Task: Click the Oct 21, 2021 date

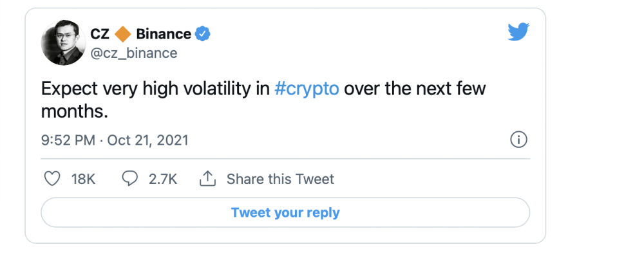Action: (x=147, y=141)
